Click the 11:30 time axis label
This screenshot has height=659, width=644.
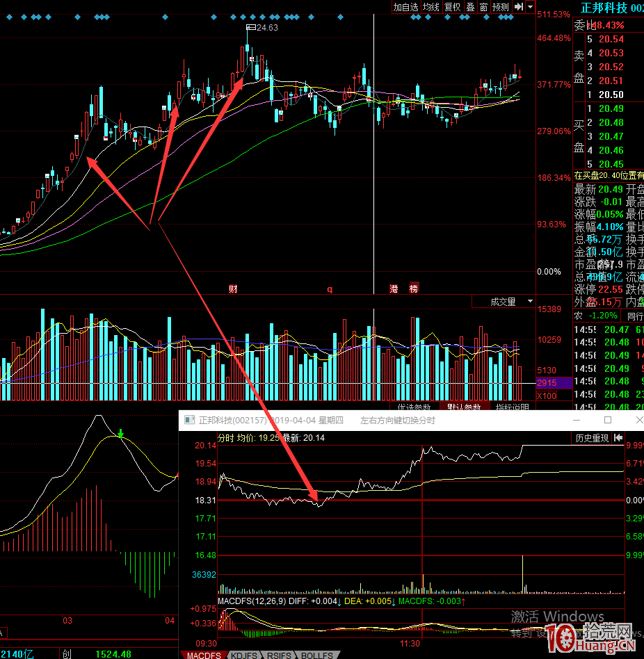coord(410,644)
